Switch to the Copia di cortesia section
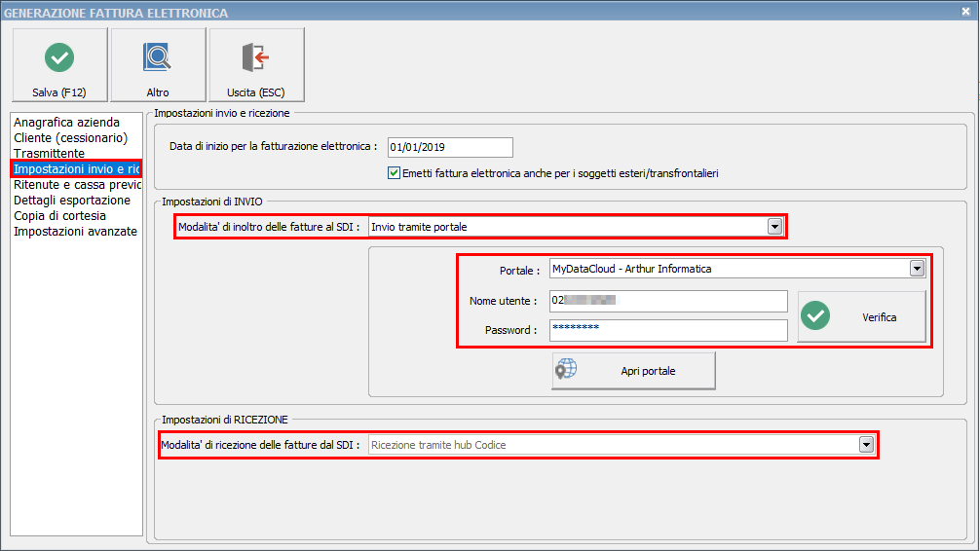Viewport: 980px width, 551px height. 59,216
